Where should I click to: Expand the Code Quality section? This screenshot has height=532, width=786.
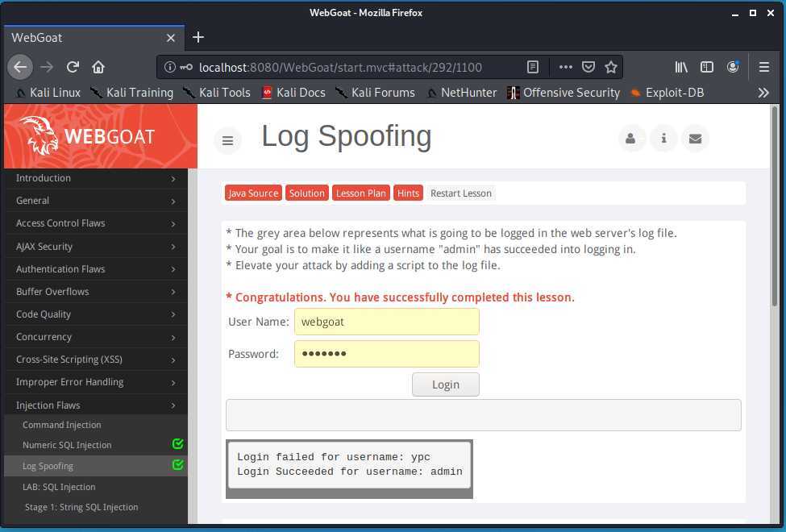96,314
